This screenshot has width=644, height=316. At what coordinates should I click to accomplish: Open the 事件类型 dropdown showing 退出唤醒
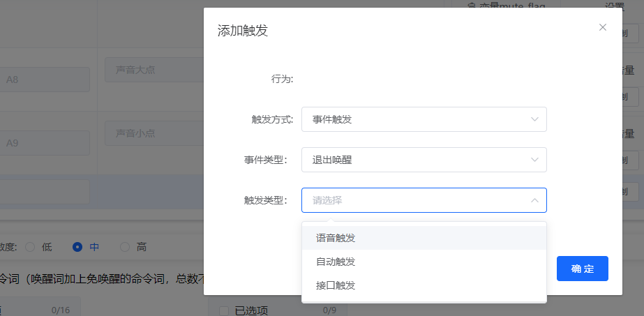click(424, 160)
